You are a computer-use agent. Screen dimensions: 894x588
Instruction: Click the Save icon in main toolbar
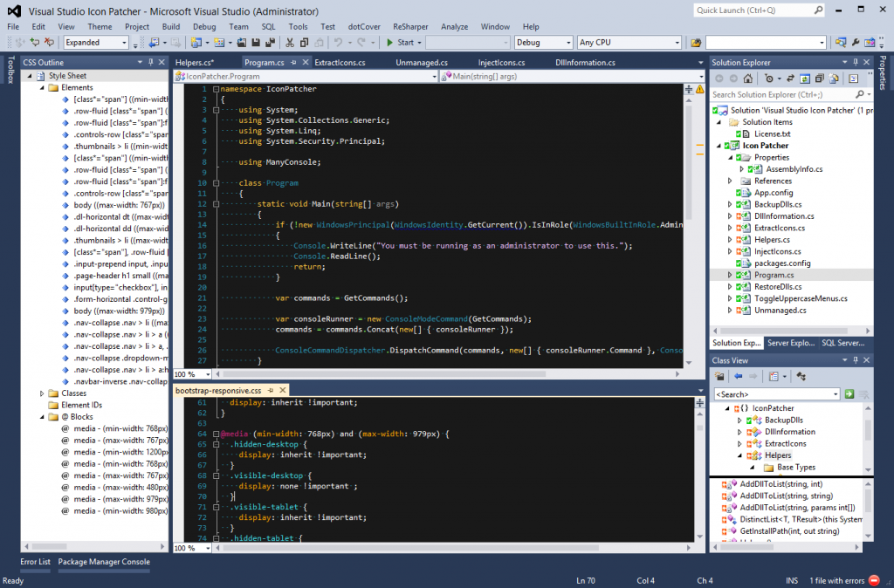(256, 42)
